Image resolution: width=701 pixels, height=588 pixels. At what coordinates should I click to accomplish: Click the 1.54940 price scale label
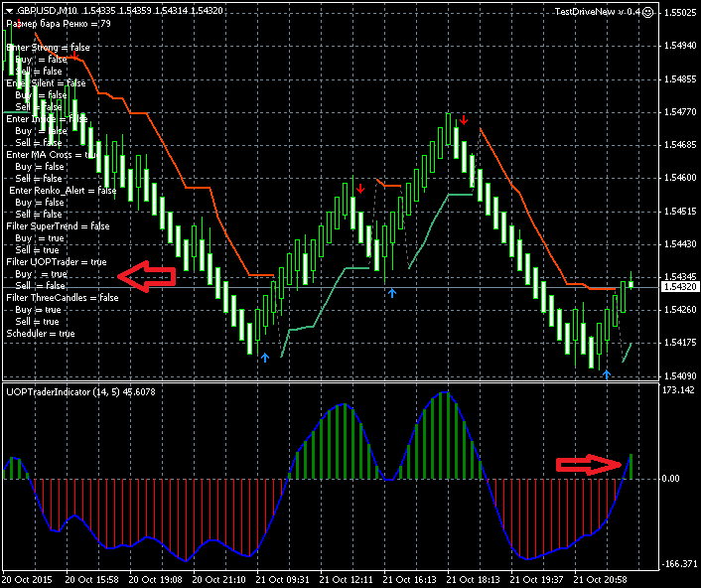(680, 46)
